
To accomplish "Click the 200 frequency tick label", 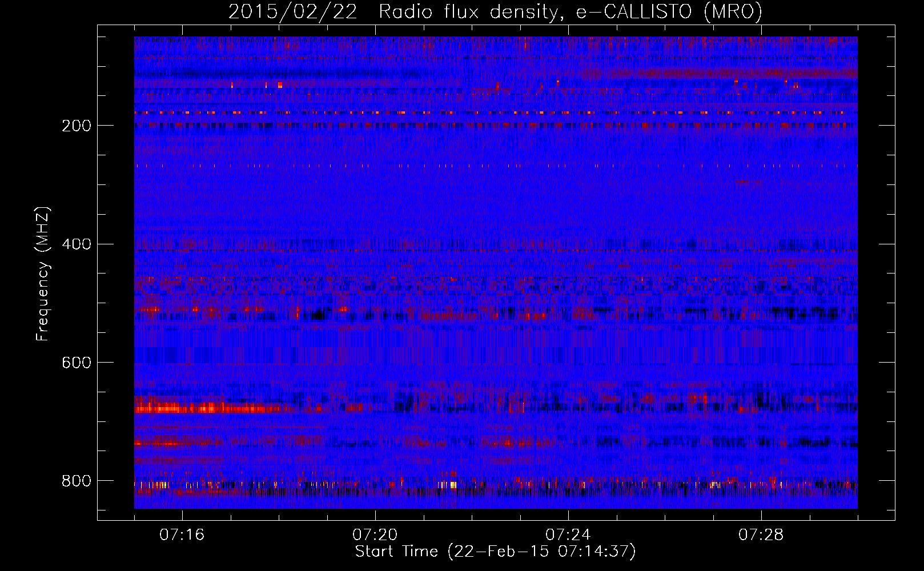I will (x=77, y=126).
